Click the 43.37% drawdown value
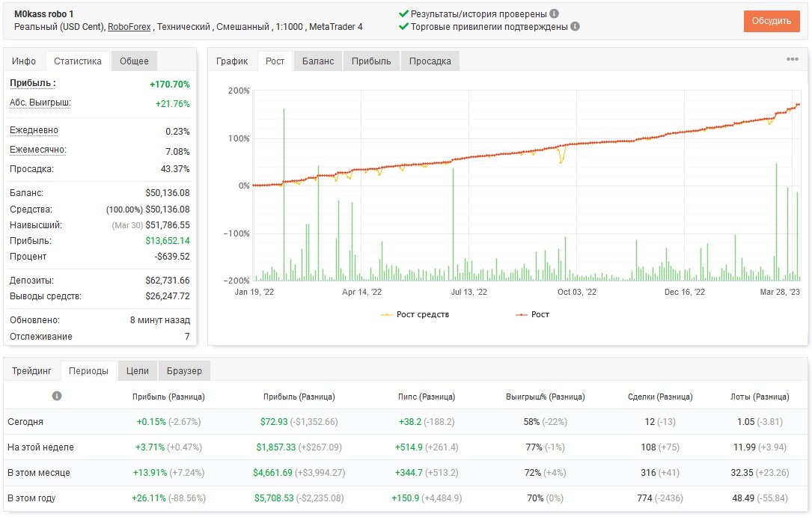Image resolution: width=812 pixels, height=517 pixels. pyautogui.click(x=175, y=169)
